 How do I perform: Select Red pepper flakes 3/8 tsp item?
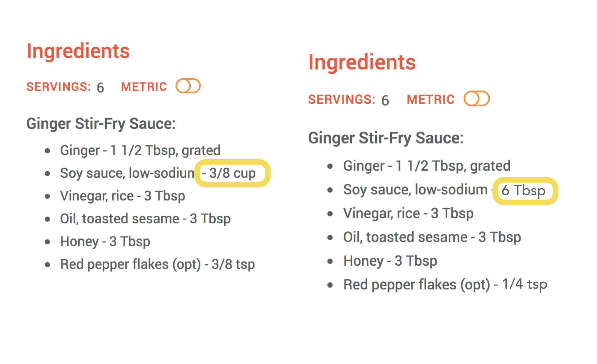click(158, 264)
